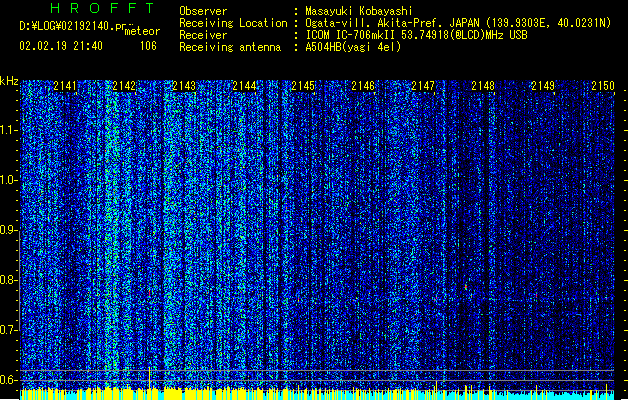Image resolution: width=629 pixels, height=400 pixels.
Task: Select the location text Ogata-vill. Akita-Pref. JAPAN
Action: click(x=393, y=23)
